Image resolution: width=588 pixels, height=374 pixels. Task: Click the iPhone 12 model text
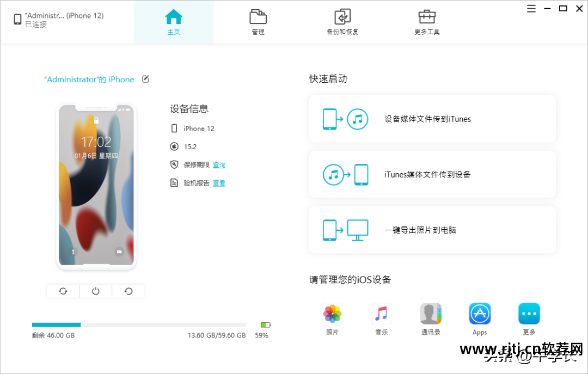199,128
